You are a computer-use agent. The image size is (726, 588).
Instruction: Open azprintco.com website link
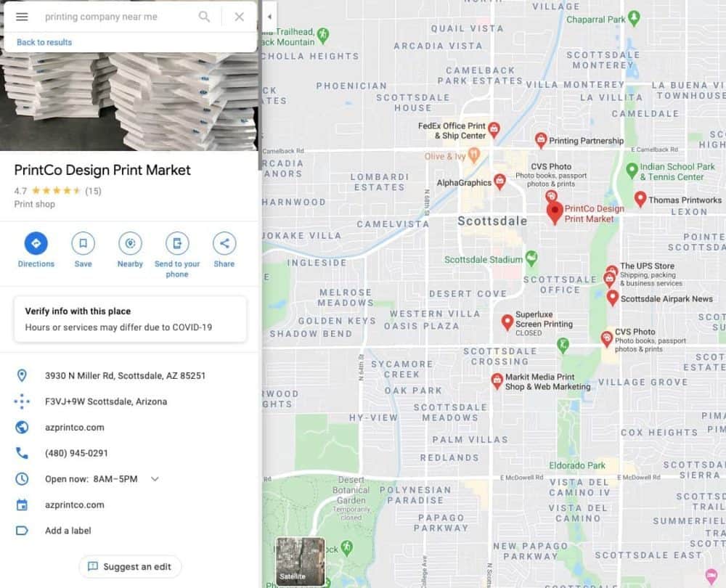pyautogui.click(x=74, y=428)
